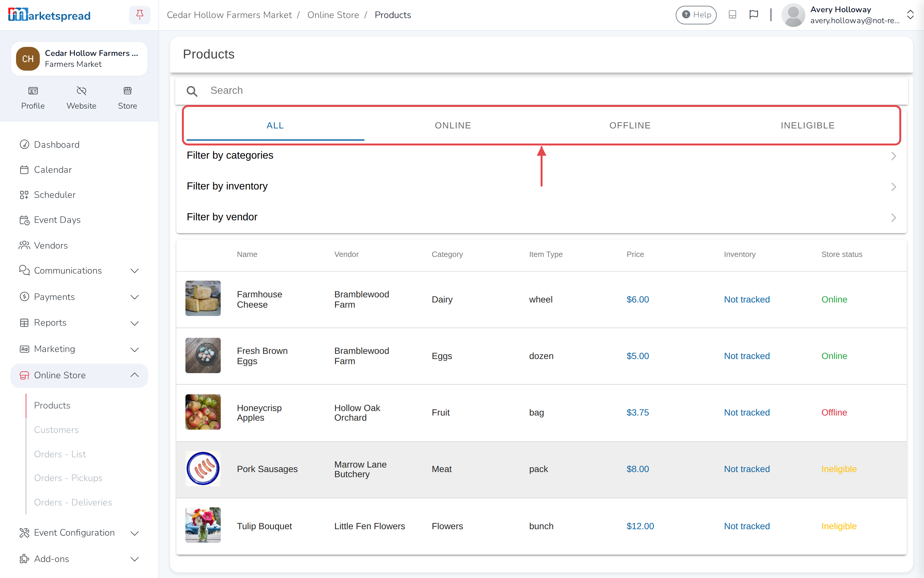Switch to the ALL tab
Image resolution: width=924 pixels, height=578 pixels.
[275, 125]
